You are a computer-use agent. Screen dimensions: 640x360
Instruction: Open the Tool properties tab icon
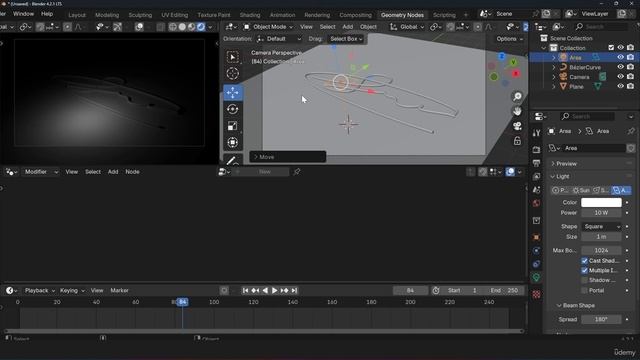click(536, 133)
